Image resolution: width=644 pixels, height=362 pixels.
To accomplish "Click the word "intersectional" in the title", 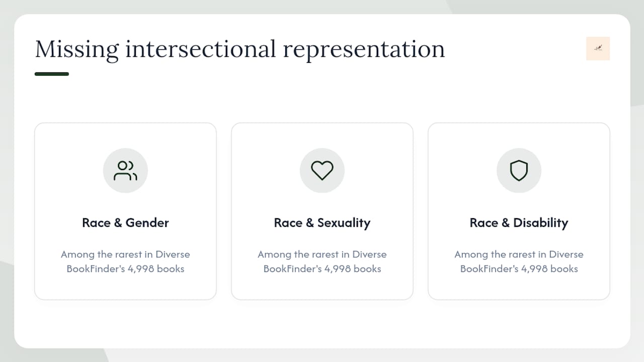I will [x=201, y=49].
